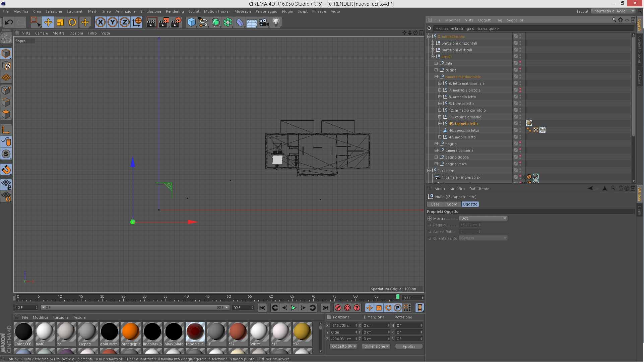Select the orange plastic material swatch
The width and height of the screenshot is (644, 362).
click(x=131, y=331)
